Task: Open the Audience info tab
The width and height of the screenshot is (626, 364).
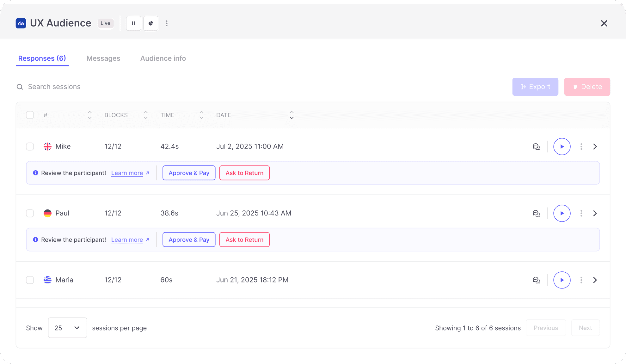Action: tap(163, 58)
